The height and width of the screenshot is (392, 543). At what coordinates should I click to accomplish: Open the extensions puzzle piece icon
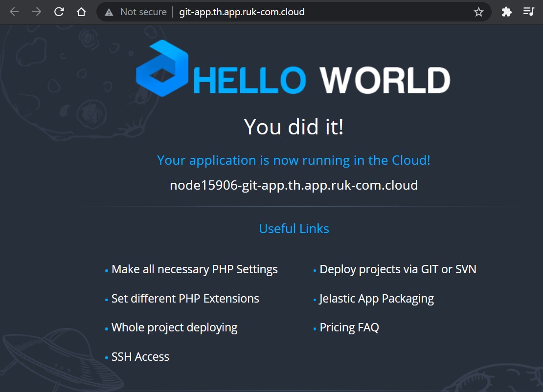(x=506, y=12)
